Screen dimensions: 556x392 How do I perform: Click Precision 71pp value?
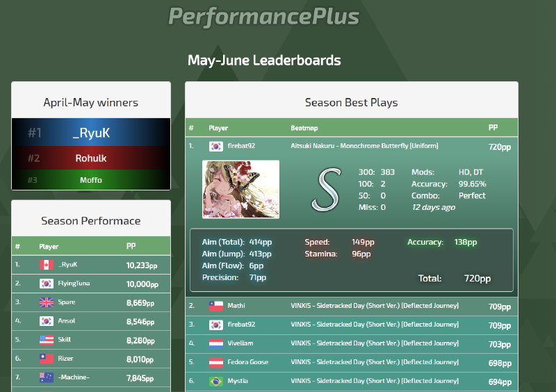pos(257,277)
